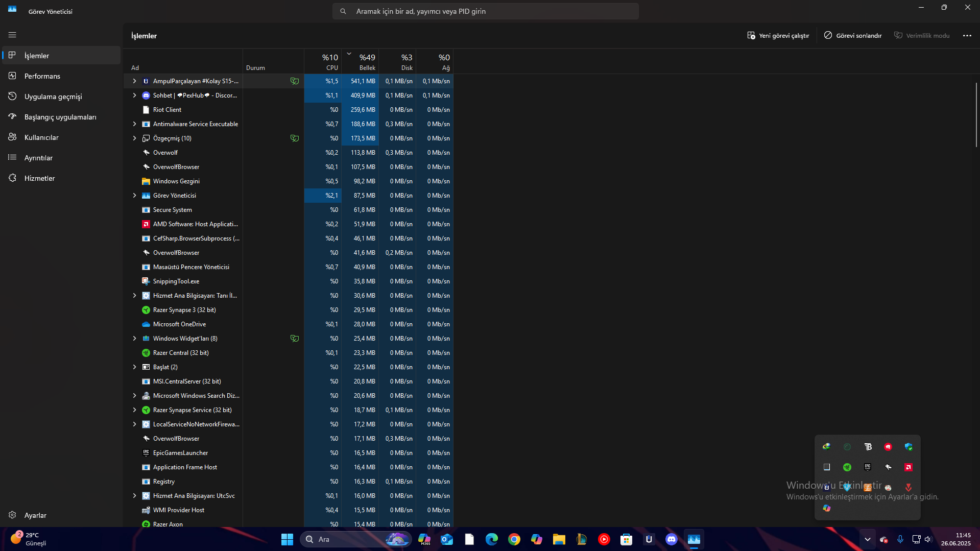Viewport: 980px width, 551px height.
Task: Open the Windows Start menu
Action: (x=287, y=539)
